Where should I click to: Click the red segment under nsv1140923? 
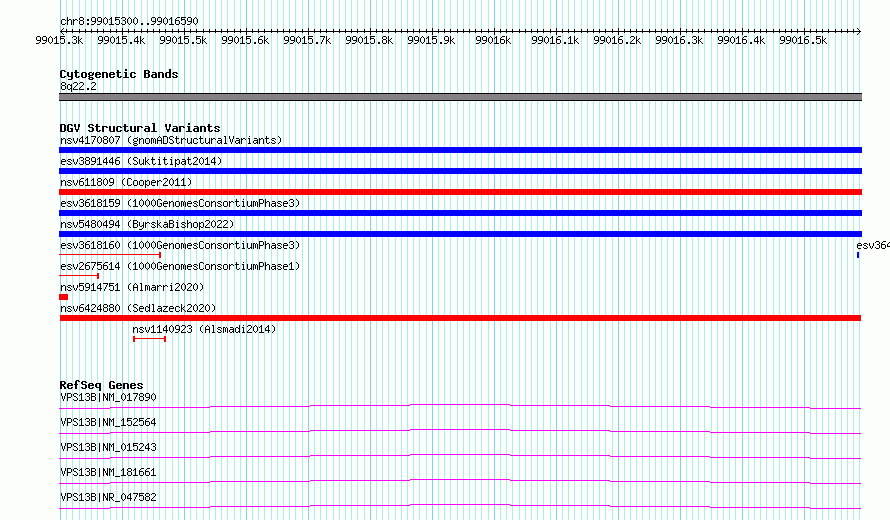(x=149, y=339)
